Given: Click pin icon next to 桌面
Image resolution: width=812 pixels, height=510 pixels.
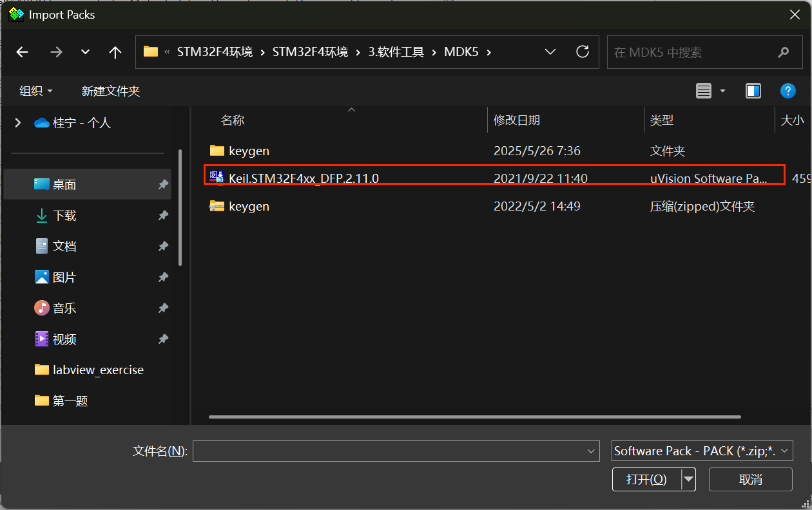Looking at the screenshot, I should [x=163, y=184].
